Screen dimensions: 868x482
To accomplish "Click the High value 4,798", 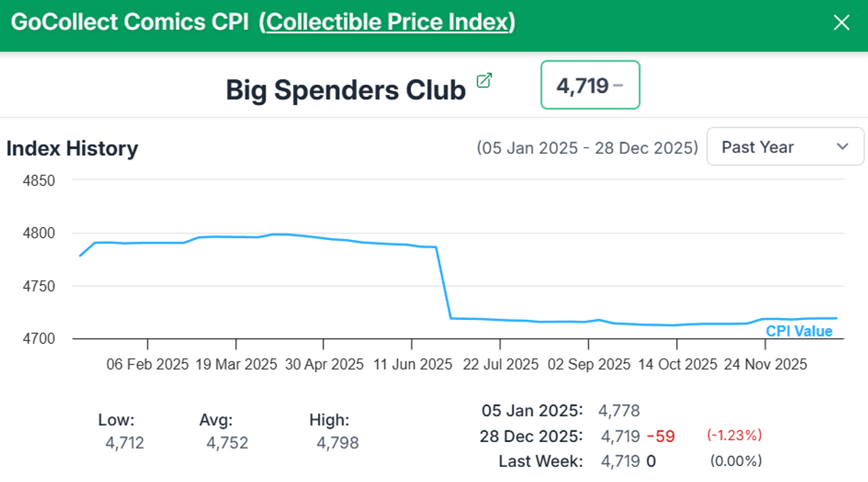I will tap(338, 443).
